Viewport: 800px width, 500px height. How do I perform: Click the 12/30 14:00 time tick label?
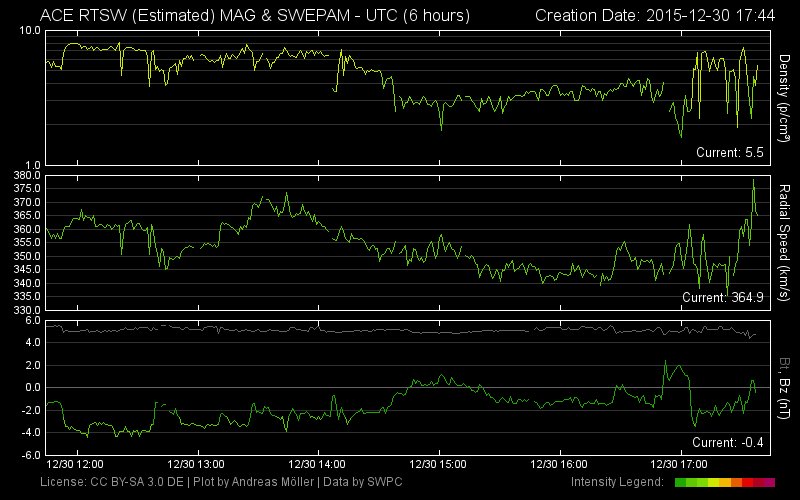[x=320, y=465]
